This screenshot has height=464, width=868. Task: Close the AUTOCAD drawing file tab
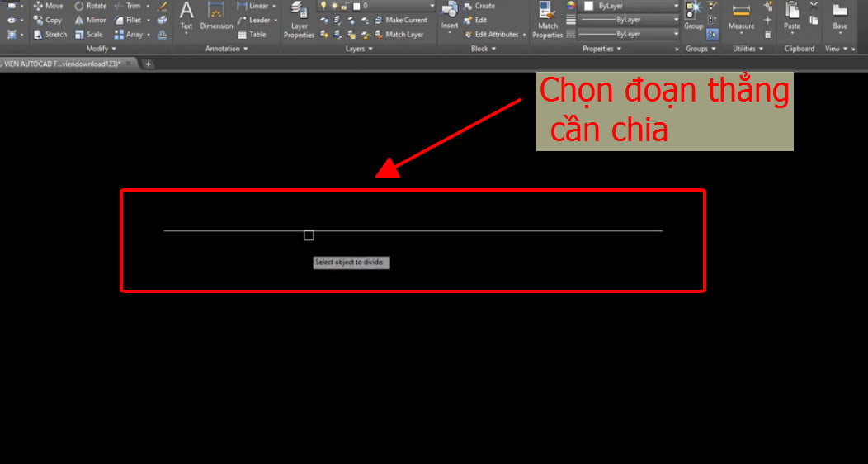[x=129, y=64]
